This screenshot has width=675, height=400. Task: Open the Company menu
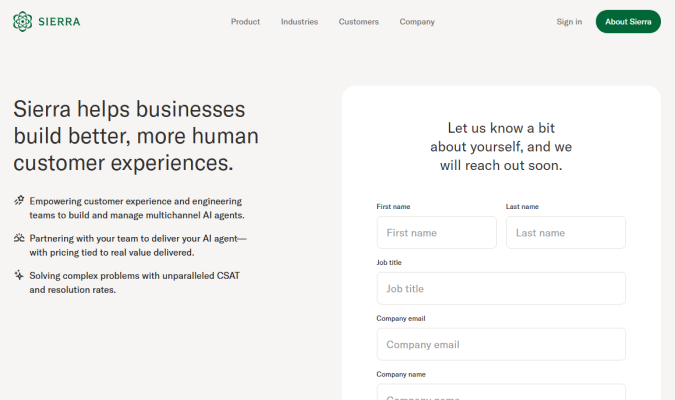417,22
